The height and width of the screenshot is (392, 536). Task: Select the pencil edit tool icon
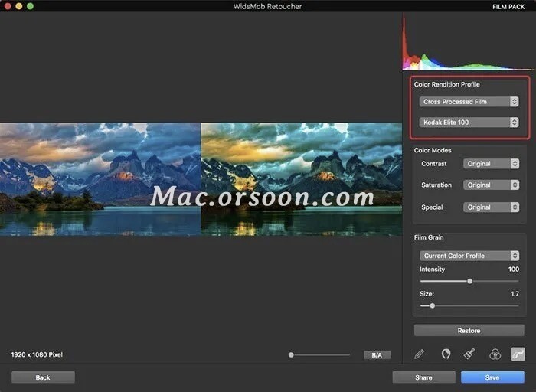coord(419,354)
